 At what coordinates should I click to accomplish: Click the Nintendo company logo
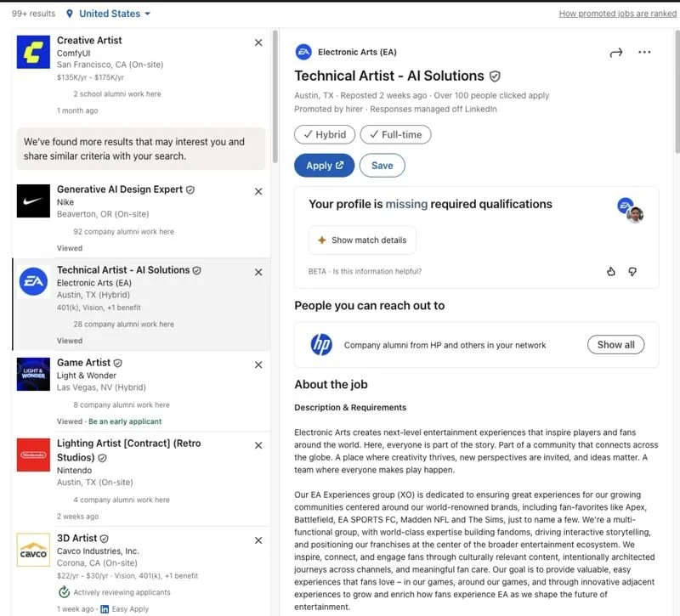click(x=33, y=455)
